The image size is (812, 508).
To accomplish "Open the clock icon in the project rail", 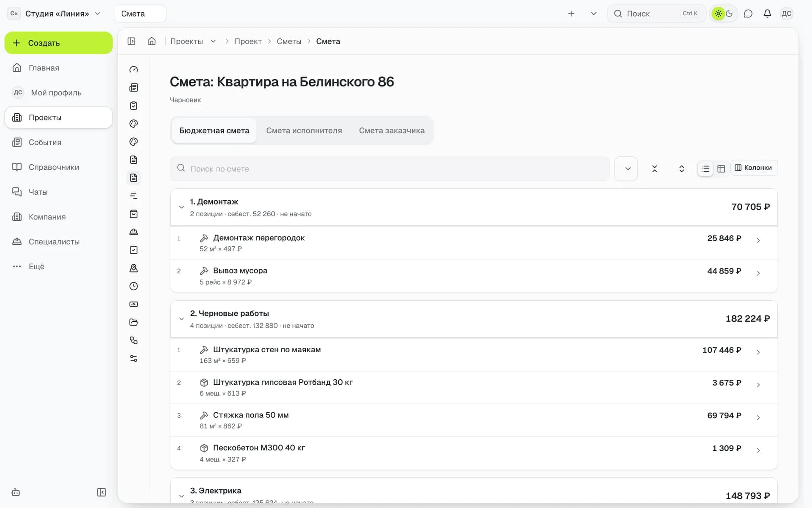I will pyautogui.click(x=134, y=286).
